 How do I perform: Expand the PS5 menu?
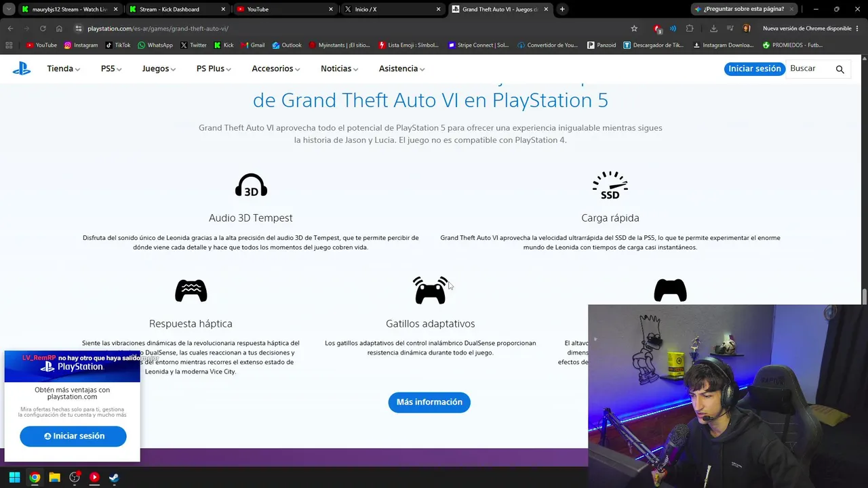click(x=111, y=68)
